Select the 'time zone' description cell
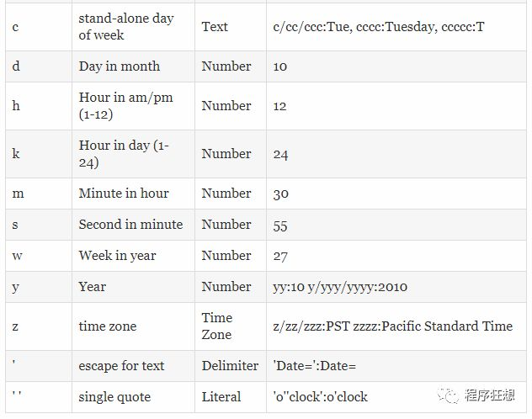 [x=133, y=326]
